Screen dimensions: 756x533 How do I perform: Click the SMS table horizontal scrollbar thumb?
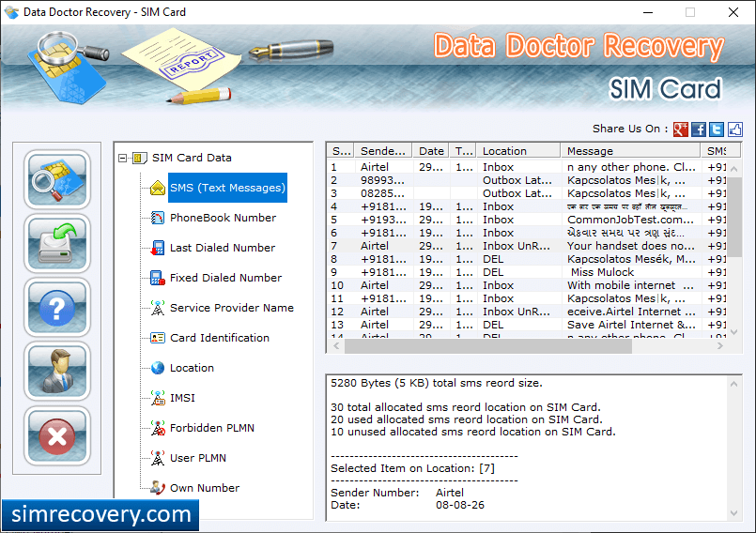tap(488, 346)
